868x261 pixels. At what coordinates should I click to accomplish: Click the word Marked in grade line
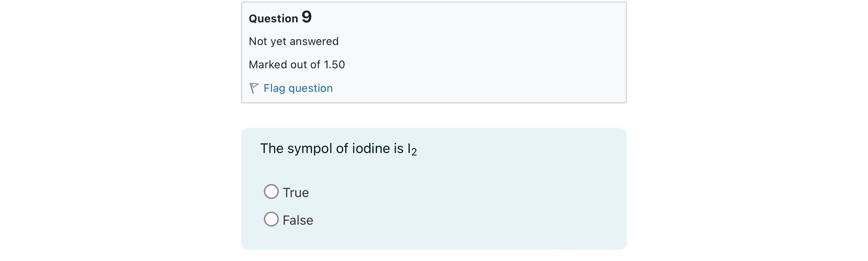coord(268,65)
